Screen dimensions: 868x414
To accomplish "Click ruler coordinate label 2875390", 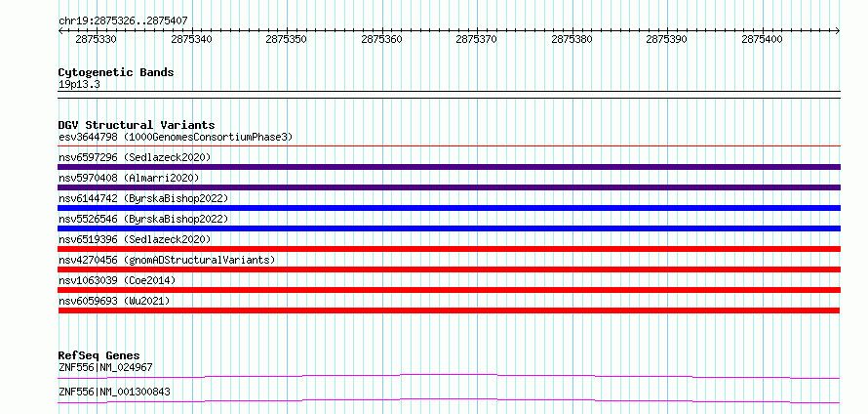I will click(667, 39).
